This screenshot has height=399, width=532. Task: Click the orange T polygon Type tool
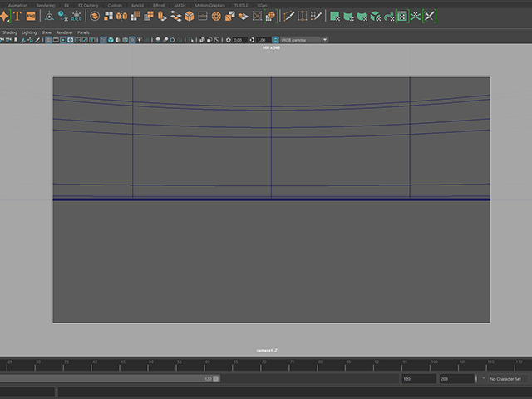click(x=17, y=16)
